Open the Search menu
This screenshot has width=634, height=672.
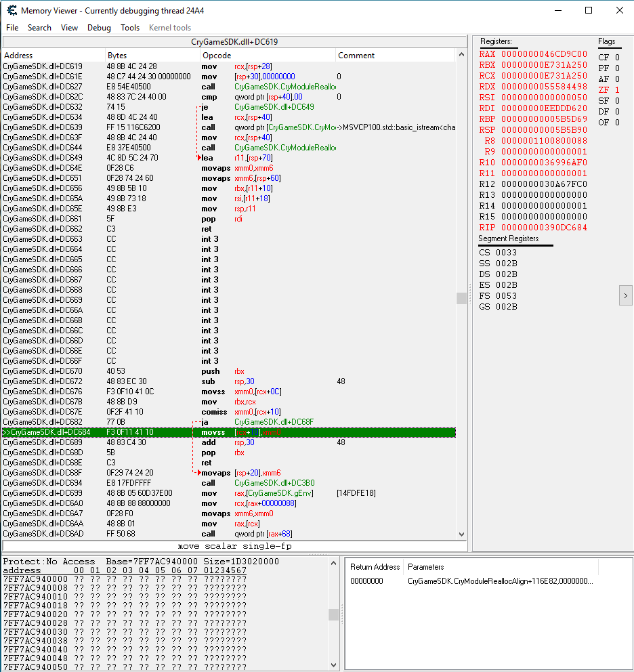pos(39,28)
